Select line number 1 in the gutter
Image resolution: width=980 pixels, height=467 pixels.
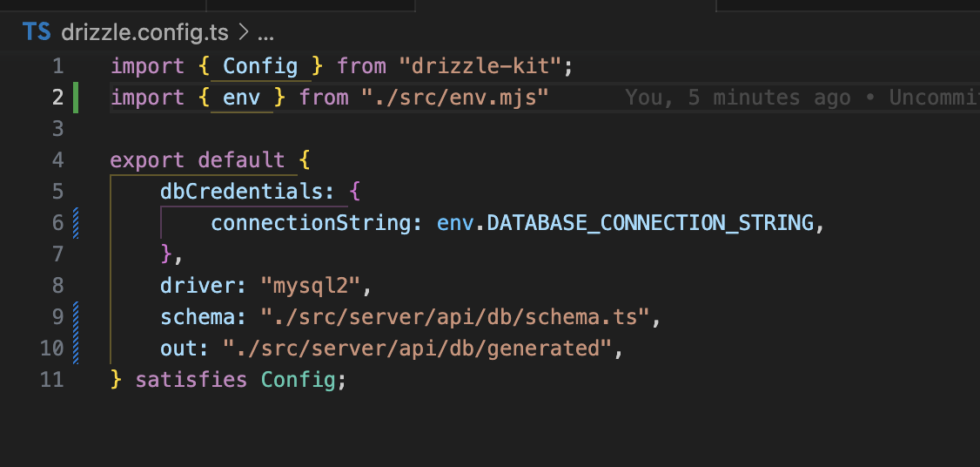click(57, 66)
